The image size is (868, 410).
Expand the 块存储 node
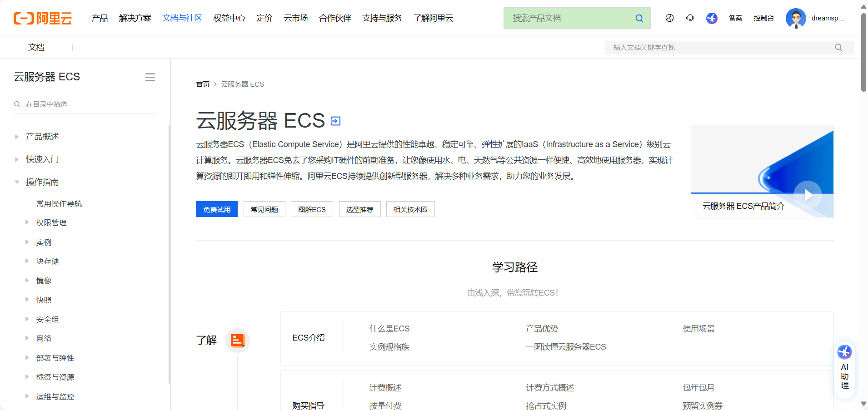[x=27, y=261]
